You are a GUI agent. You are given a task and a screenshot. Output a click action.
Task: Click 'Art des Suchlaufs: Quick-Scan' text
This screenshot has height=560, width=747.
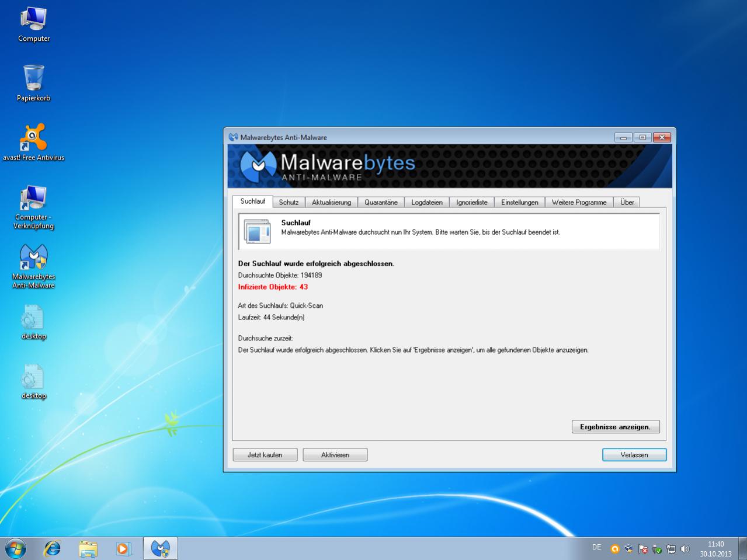(x=280, y=305)
